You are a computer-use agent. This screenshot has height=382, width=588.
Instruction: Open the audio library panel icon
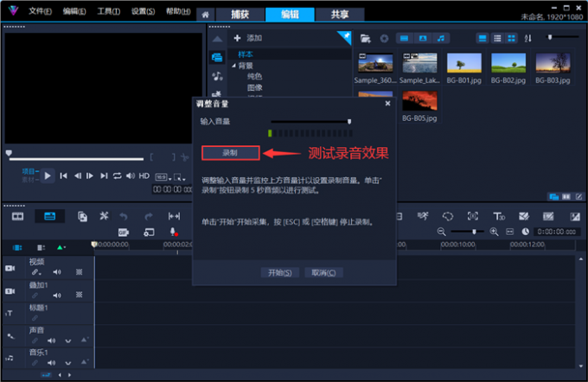click(217, 76)
